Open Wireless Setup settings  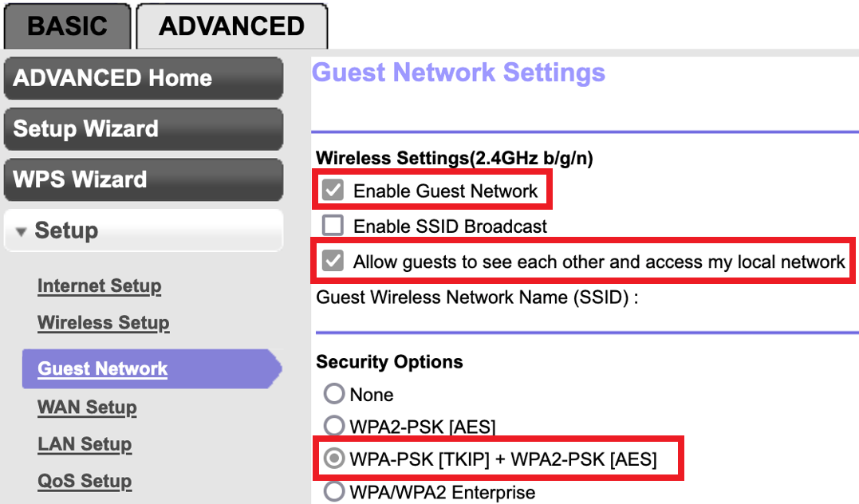pos(103,323)
